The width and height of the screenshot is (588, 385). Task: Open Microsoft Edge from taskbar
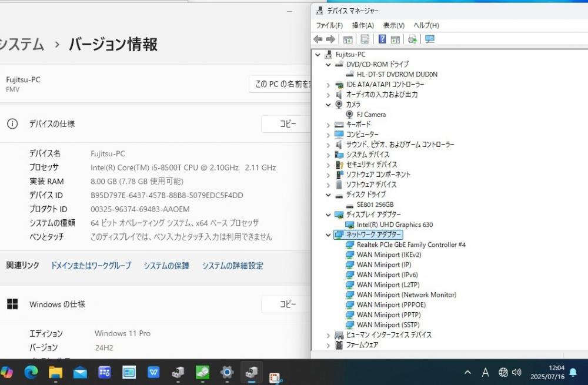(31, 372)
